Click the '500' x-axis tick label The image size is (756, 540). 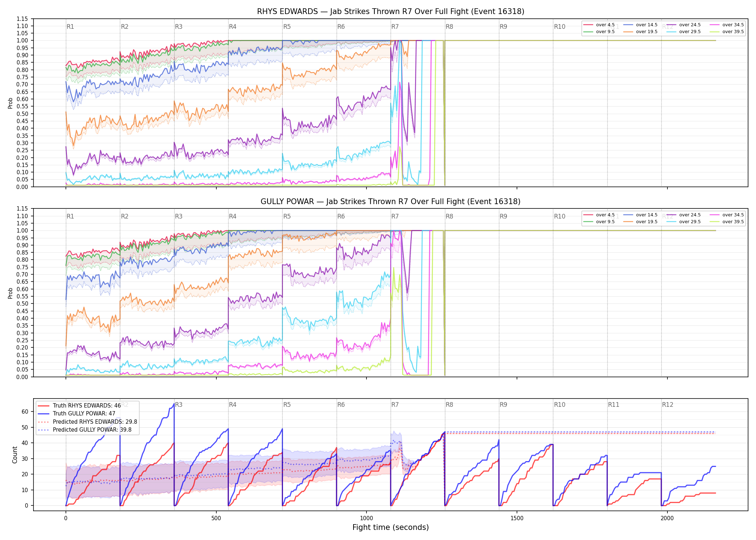coord(216,518)
